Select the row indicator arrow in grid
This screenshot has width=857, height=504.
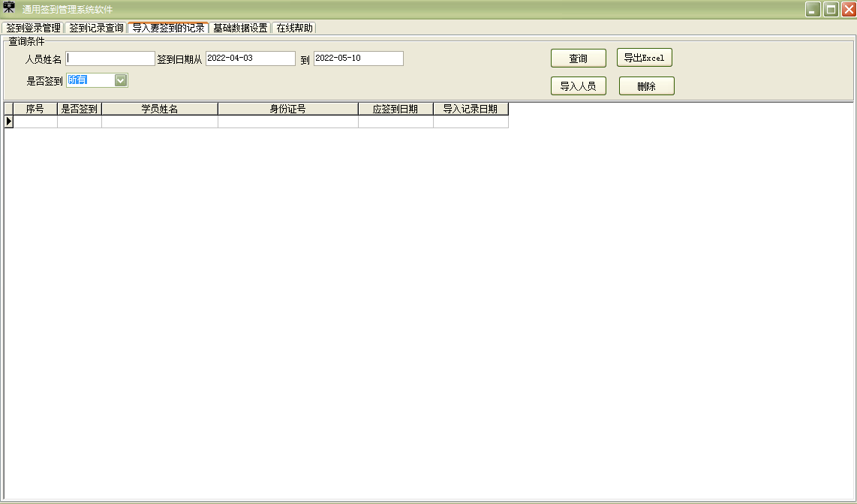[x=9, y=121]
